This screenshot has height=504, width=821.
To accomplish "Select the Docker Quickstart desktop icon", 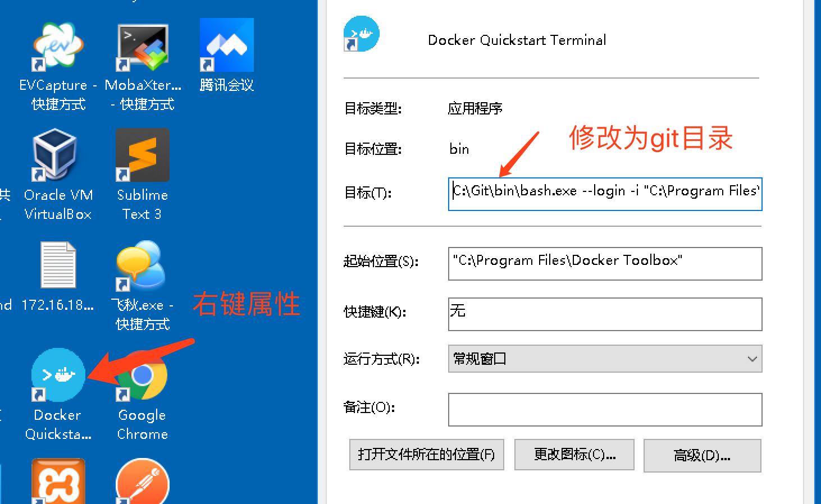I will (x=58, y=374).
